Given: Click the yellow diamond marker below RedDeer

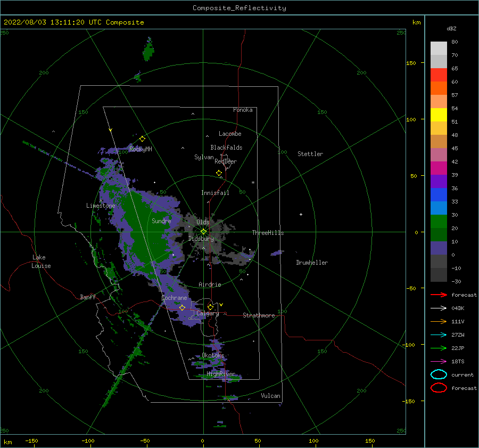Looking at the screenshot, I should pyautogui.click(x=219, y=173).
